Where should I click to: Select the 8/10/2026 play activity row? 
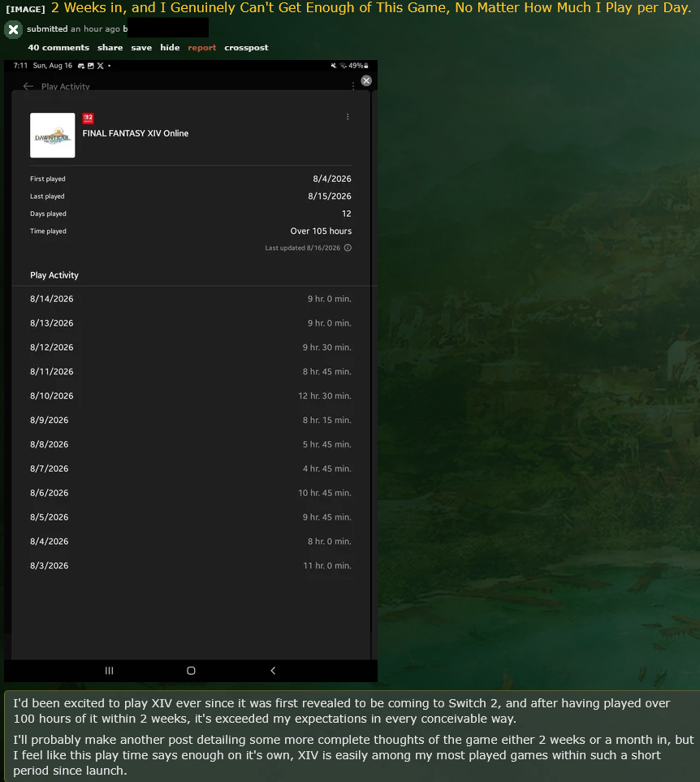pyautogui.click(x=191, y=396)
